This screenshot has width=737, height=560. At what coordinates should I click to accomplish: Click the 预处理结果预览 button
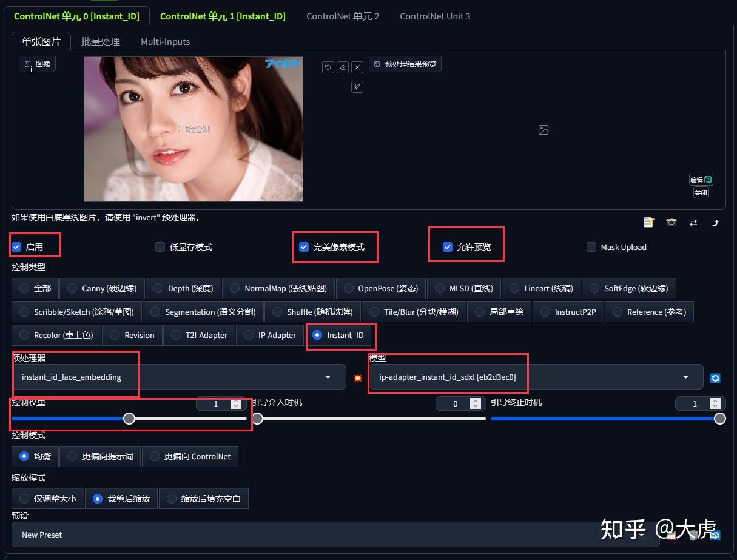click(x=405, y=64)
